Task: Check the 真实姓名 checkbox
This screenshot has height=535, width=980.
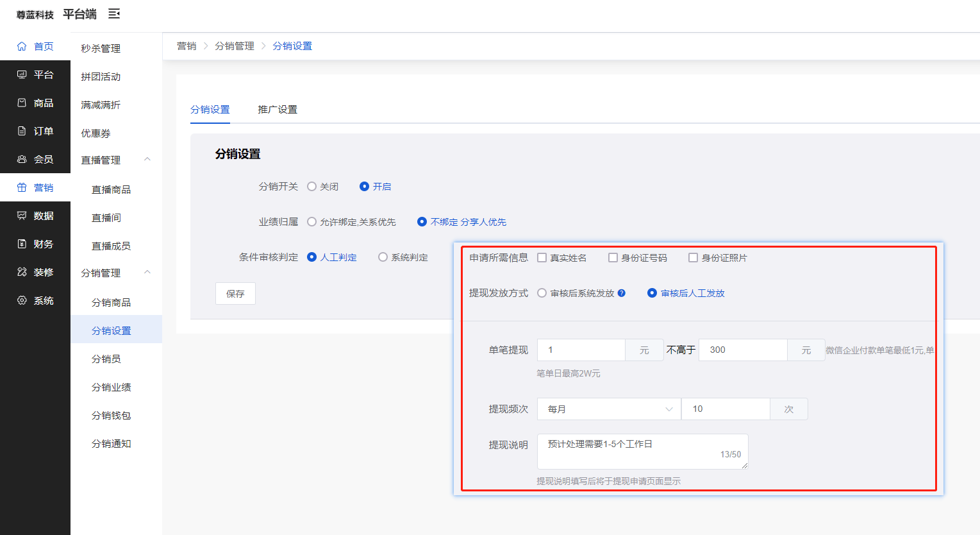Action: tap(542, 258)
